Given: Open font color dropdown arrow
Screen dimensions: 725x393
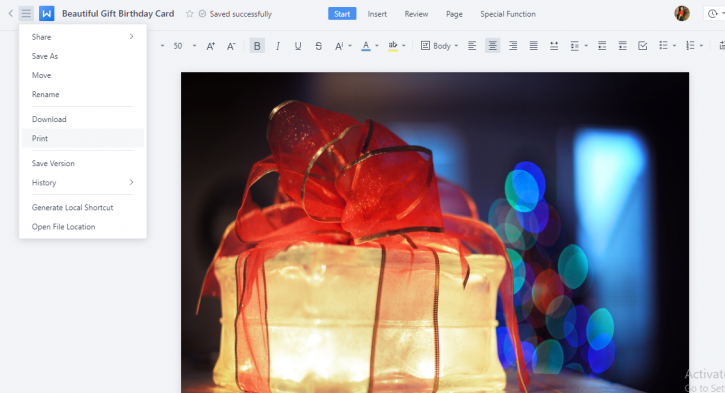Looking at the screenshot, I should [x=377, y=46].
